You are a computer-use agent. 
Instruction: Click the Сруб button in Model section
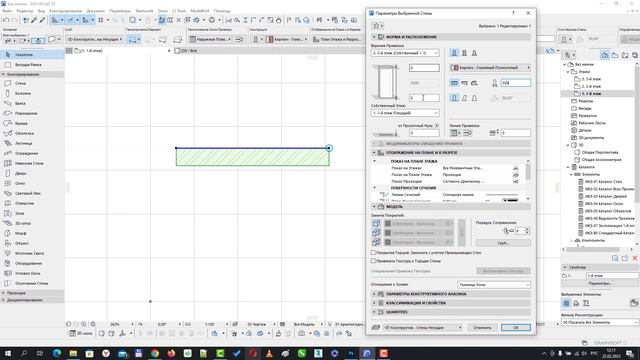click(503, 243)
